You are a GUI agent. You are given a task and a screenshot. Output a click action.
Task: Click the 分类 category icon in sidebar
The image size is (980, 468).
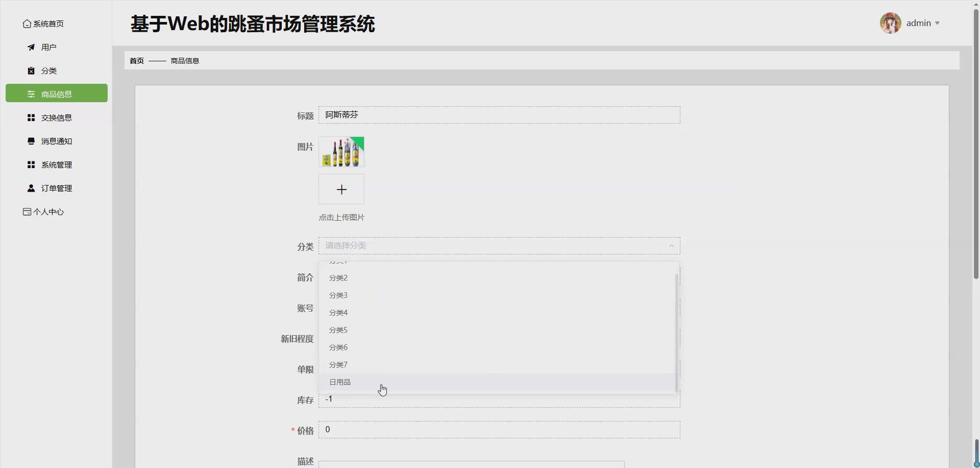pyautogui.click(x=31, y=71)
